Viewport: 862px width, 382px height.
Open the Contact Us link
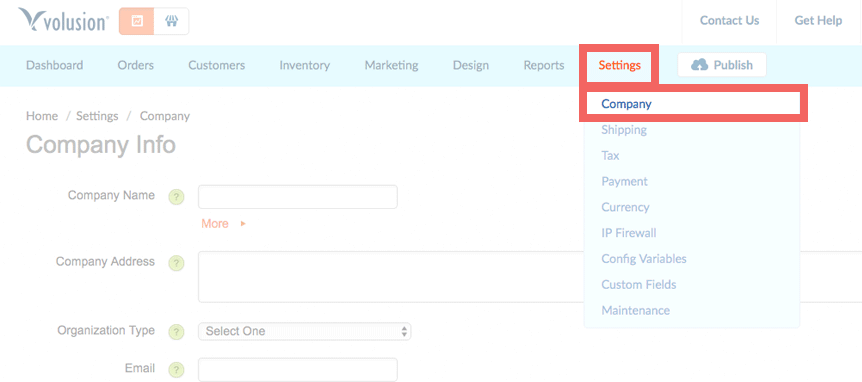click(x=729, y=21)
